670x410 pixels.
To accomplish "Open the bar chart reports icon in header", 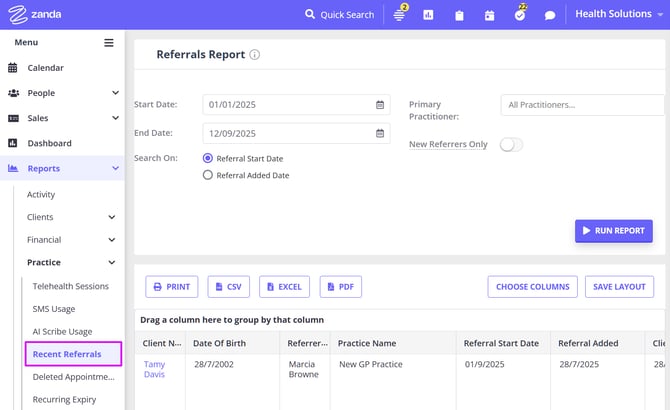I will 428,15.
